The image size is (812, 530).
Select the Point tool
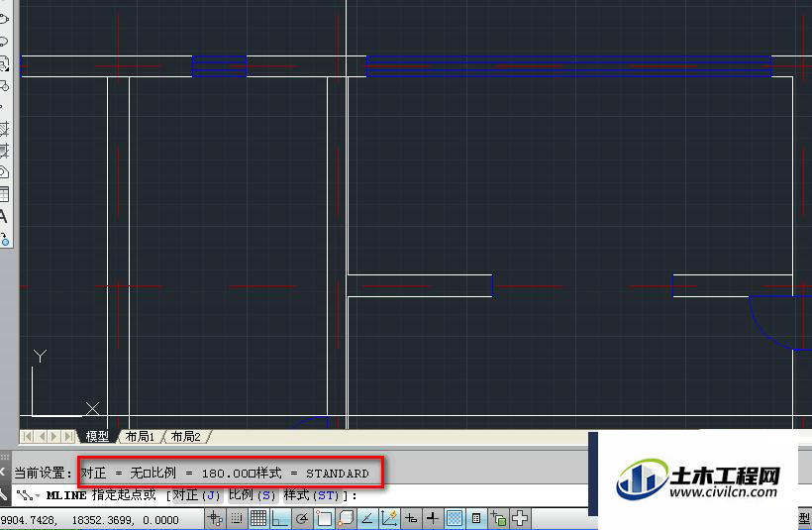(3, 107)
